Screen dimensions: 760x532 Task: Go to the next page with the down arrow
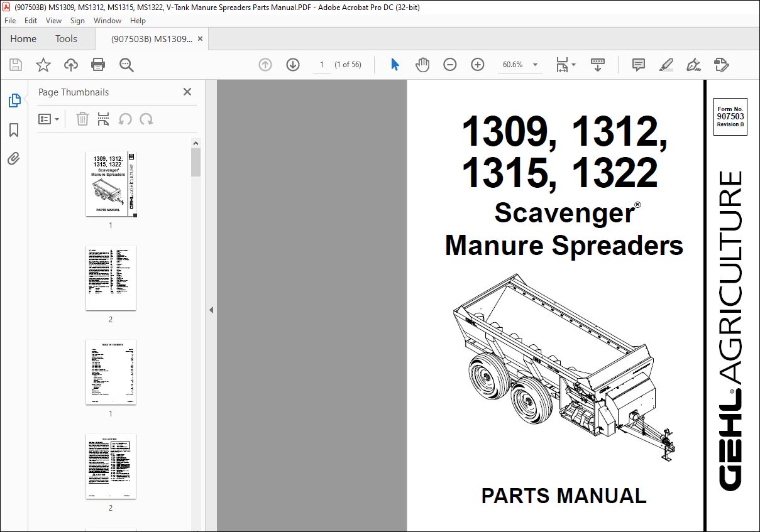coord(293,65)
